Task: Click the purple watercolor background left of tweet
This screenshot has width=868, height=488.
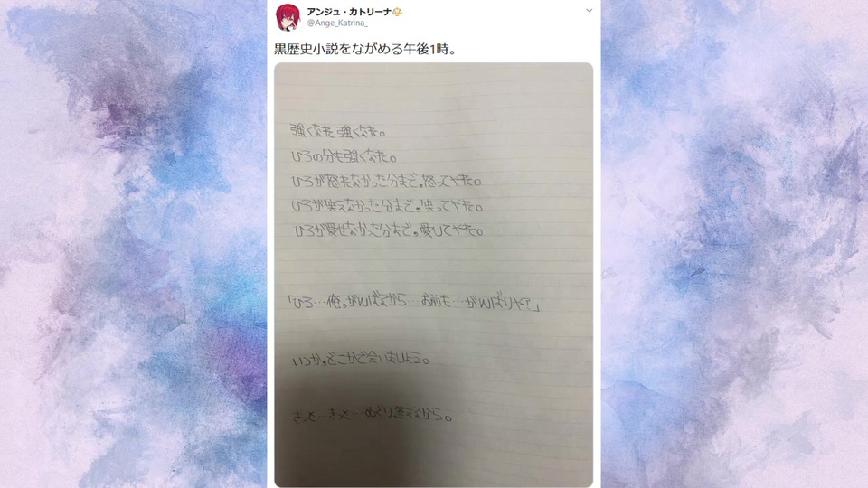Action: (x=133, y=244)
